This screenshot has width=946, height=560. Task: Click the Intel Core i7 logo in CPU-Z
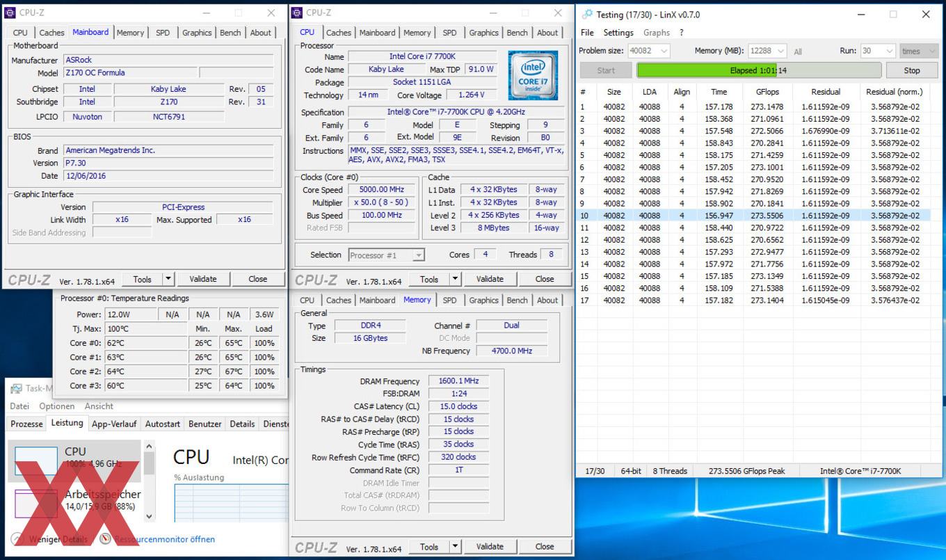pos(533,74)
